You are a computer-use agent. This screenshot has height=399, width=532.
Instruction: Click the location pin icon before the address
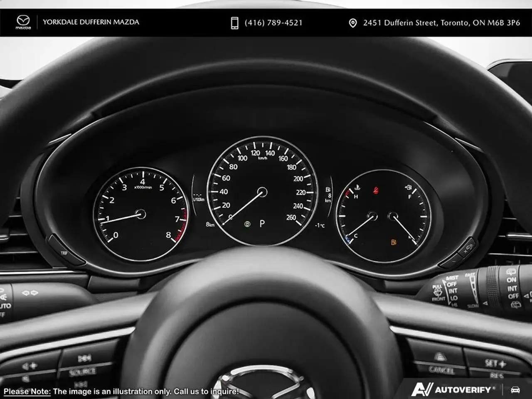tap(352, 23)
